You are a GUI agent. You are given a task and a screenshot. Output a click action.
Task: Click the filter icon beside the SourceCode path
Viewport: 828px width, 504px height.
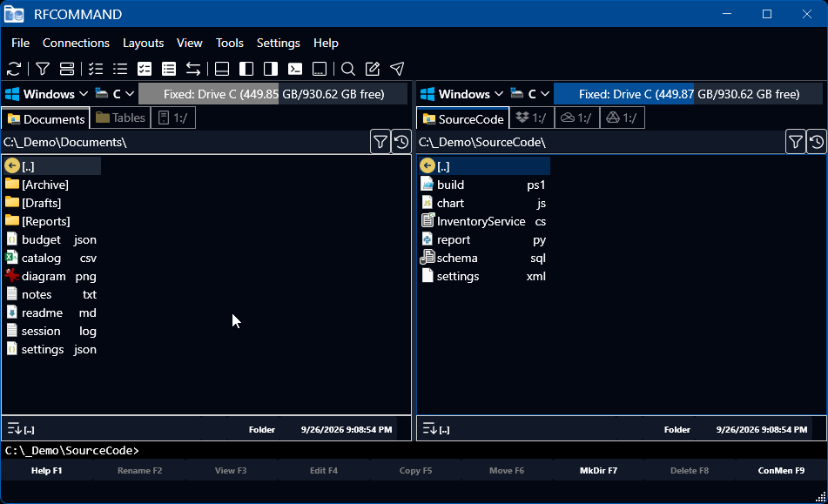pos(796,142)
